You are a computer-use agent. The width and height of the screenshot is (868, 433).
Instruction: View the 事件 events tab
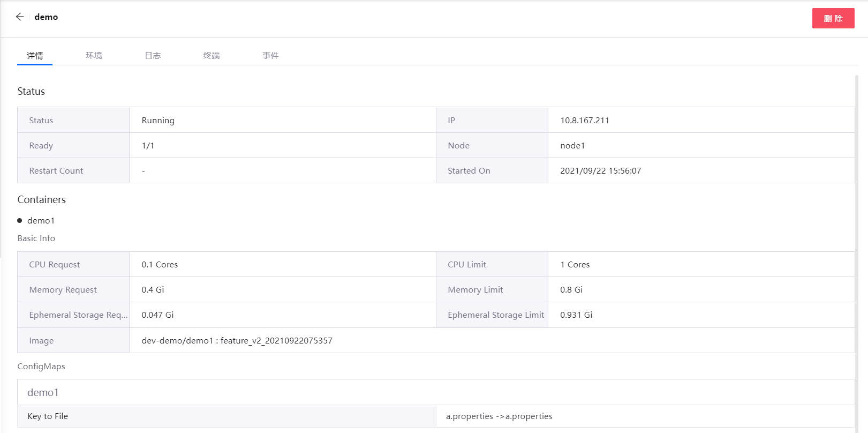(x=270, y=56)
